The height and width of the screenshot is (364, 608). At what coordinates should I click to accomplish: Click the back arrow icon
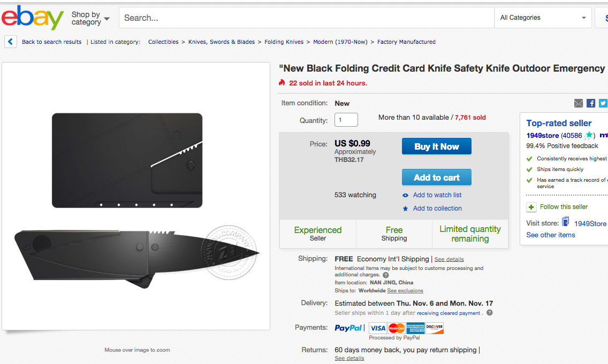tap(10, 42)
